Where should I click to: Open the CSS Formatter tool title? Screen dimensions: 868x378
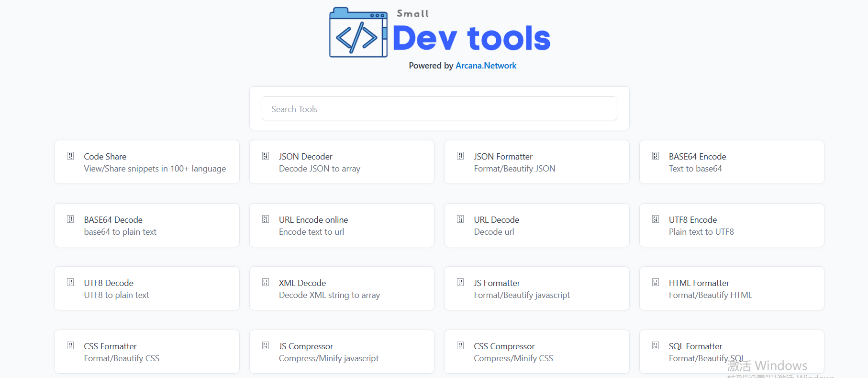click(x=110, y=346)
